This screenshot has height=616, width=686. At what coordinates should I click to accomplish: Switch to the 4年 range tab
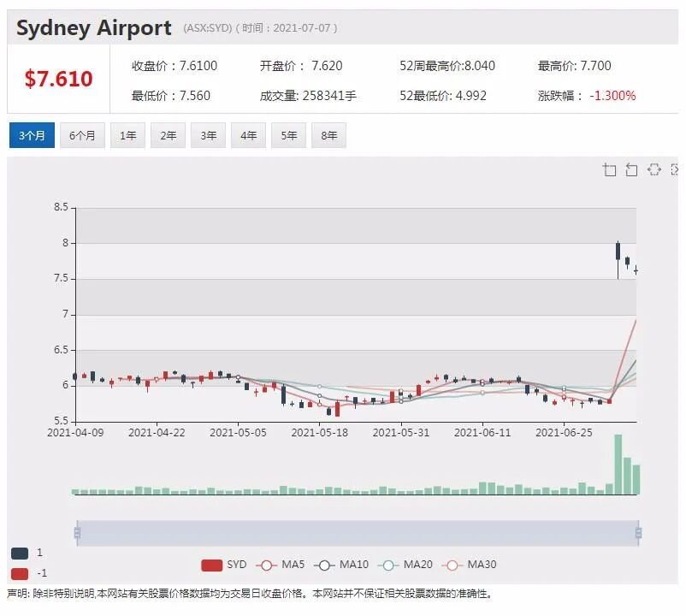(x=249, y=135)
